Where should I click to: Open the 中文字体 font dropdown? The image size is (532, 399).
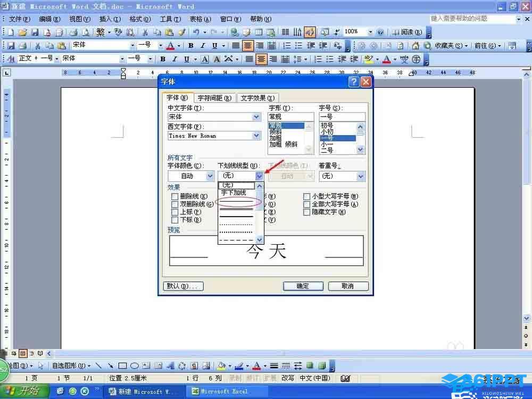click(x=256, y=117)
